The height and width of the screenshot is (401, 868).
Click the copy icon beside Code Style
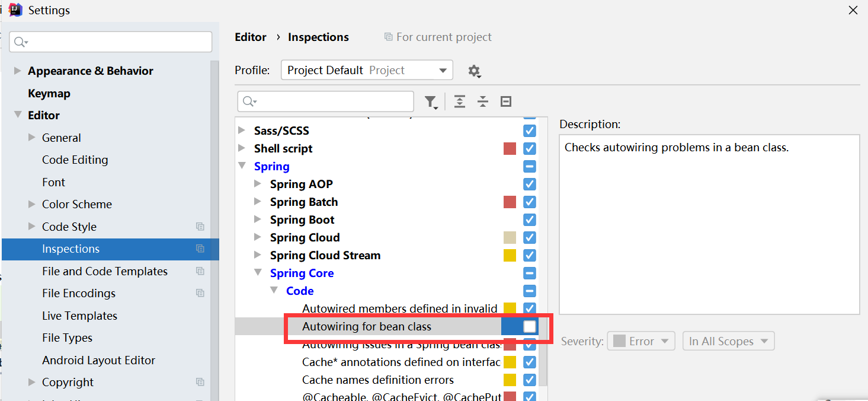200,227
